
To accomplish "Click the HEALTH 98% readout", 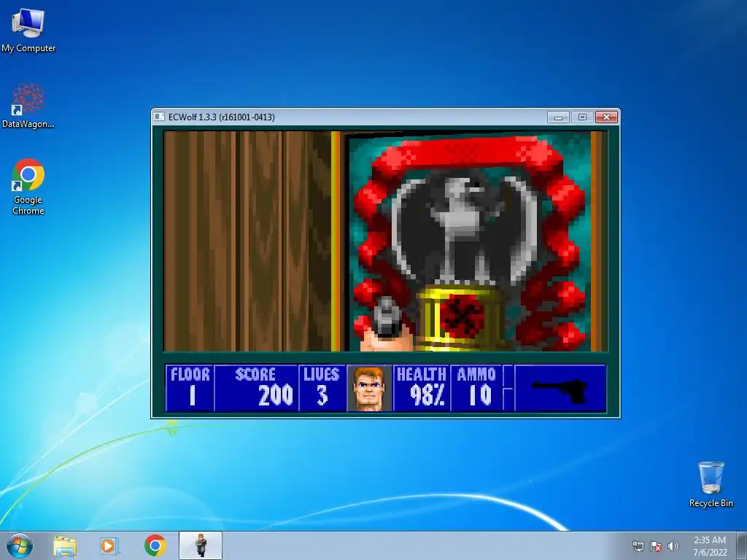I will 422,388.
